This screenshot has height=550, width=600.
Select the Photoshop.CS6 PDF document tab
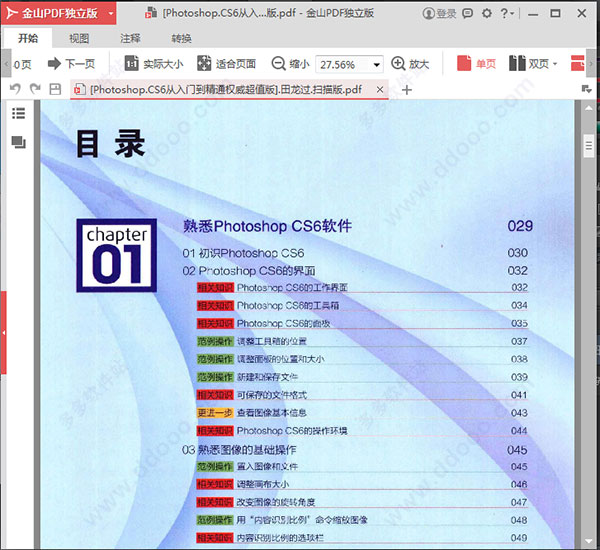pos(229,90)
